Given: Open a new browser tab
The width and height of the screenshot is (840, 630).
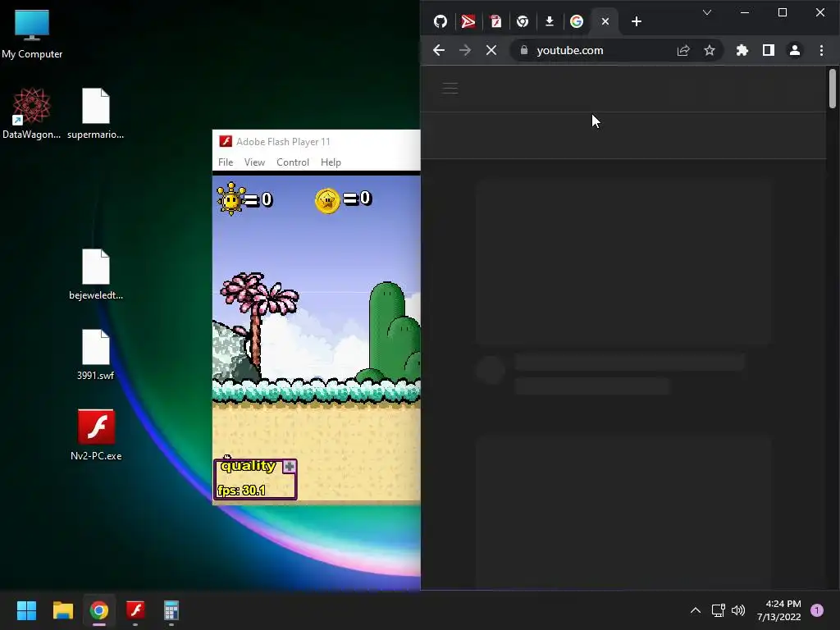Looking at the screenshot, I should pos(637,21).
